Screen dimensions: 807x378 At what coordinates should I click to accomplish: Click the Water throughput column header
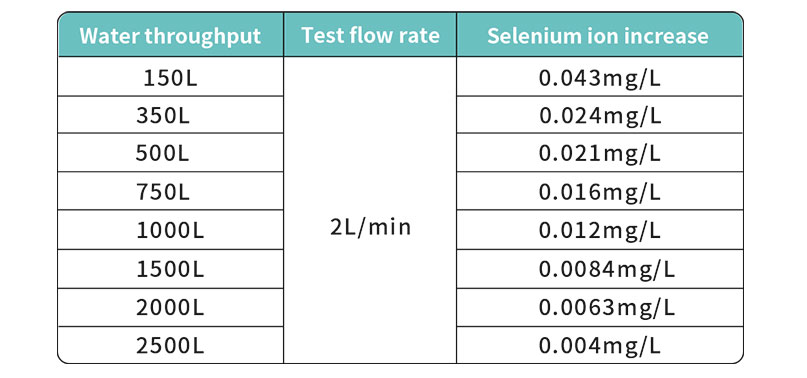(x=170, y=36)
